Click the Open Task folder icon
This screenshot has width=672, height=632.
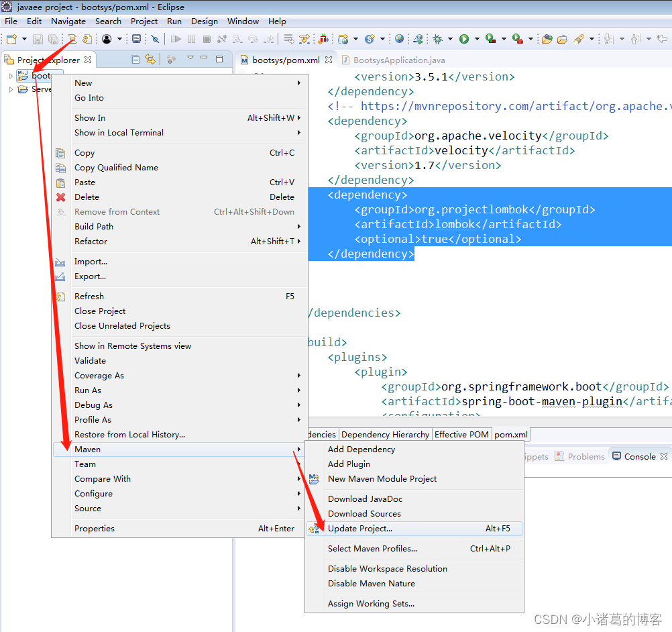point(562,39)
